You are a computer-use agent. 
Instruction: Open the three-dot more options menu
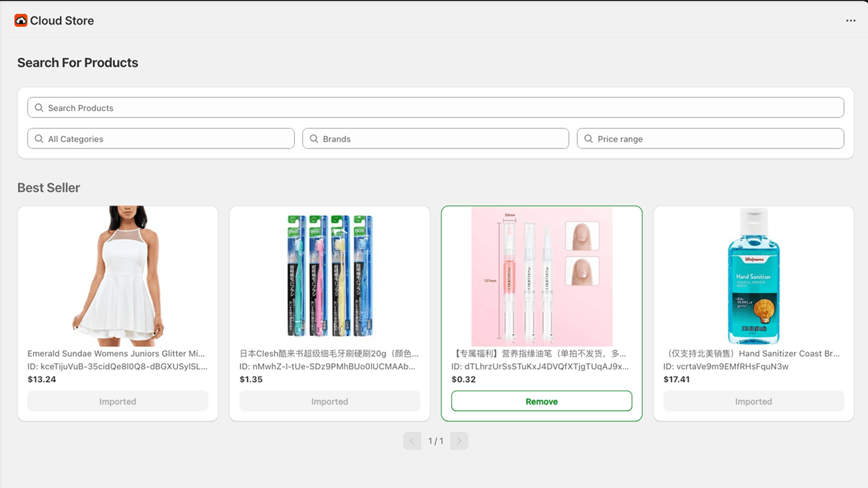tap(851, 21)
